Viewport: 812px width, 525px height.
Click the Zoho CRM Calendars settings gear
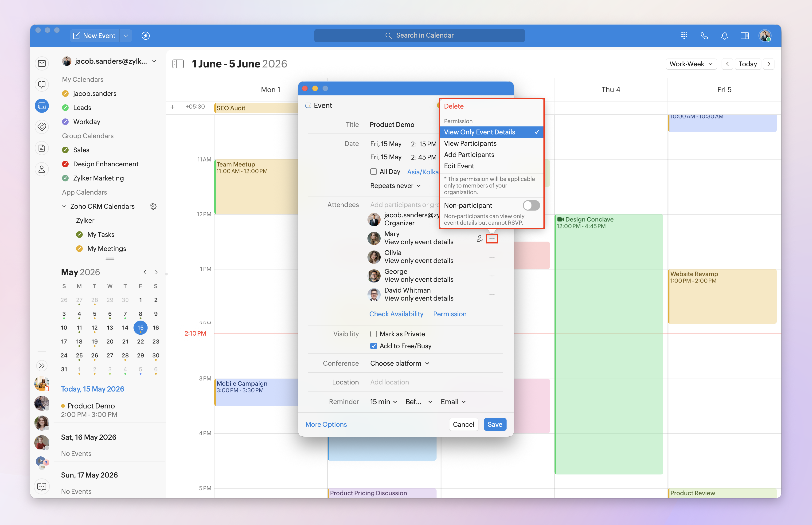click(153, 206)
